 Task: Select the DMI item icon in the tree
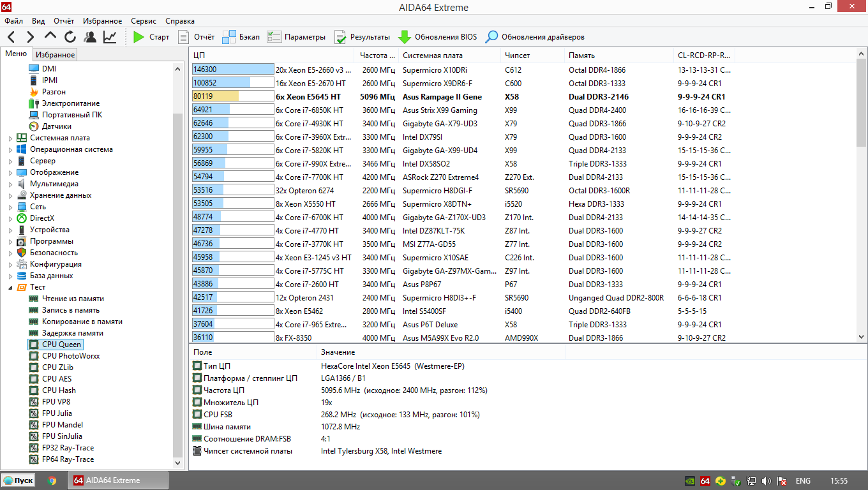tap(34, 69)
